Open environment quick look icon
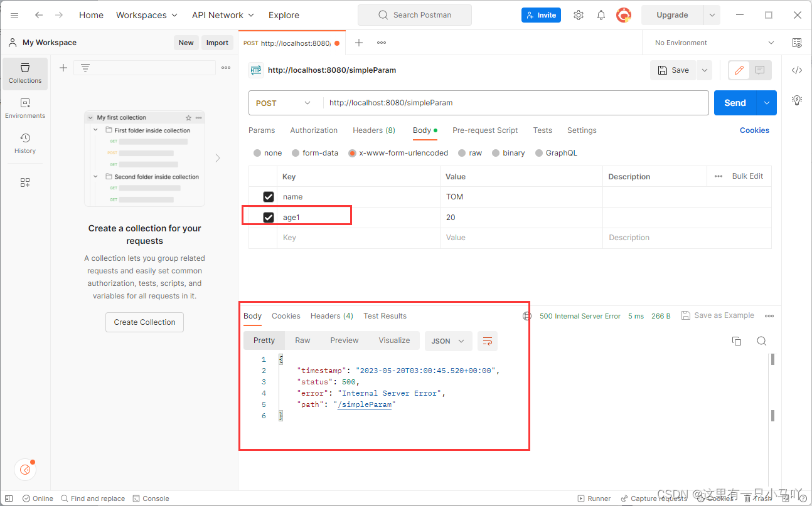Viewport: 812px width, 506px height. (797, 43)
